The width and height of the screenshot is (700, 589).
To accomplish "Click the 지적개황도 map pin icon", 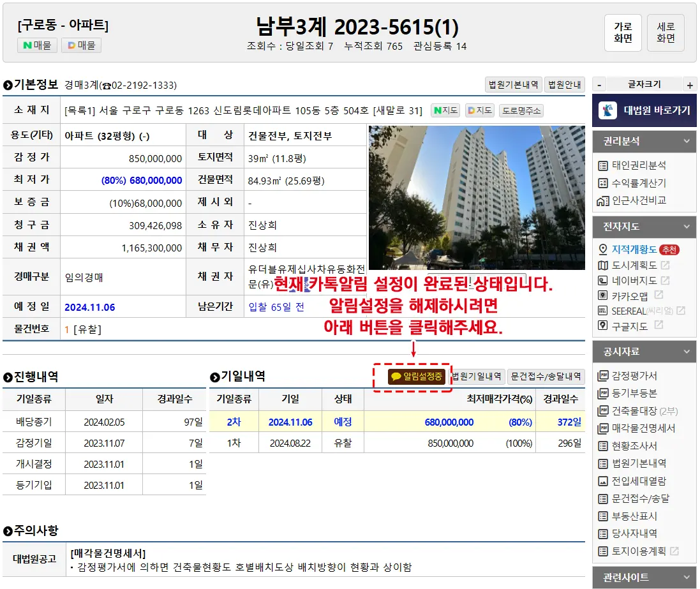I will (x=602, y=250).
